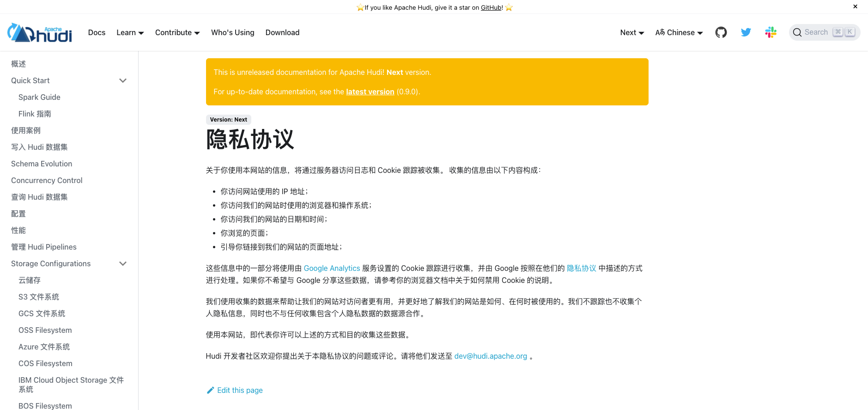868x410 pixels.
Task: Open Azure 文件系统 in the sidebar
Action: [44, 347]
